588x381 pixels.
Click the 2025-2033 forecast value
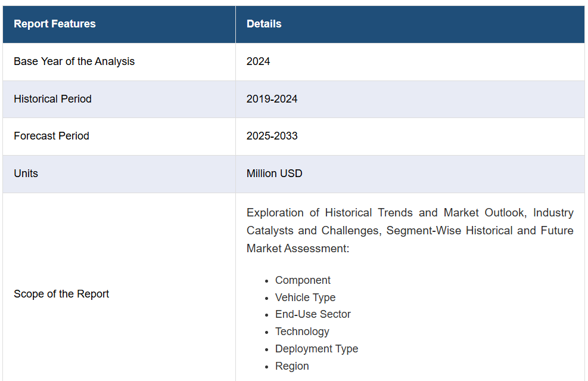272,136
